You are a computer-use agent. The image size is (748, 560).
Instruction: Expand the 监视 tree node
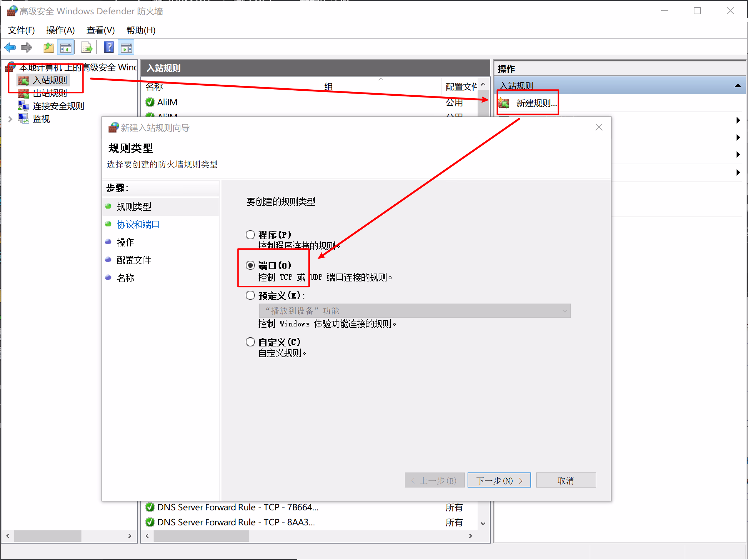10,119
